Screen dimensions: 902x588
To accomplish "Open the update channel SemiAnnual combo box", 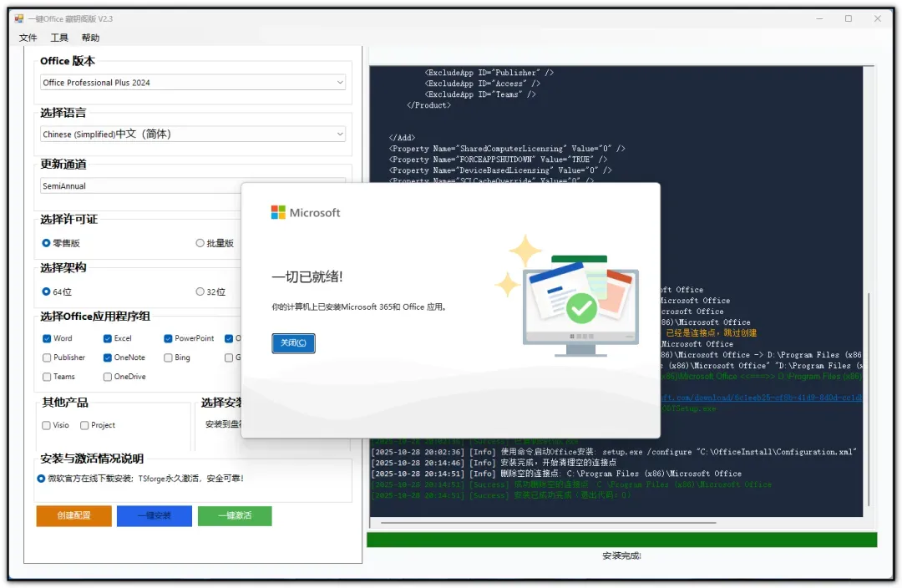I will click(141, 185).
